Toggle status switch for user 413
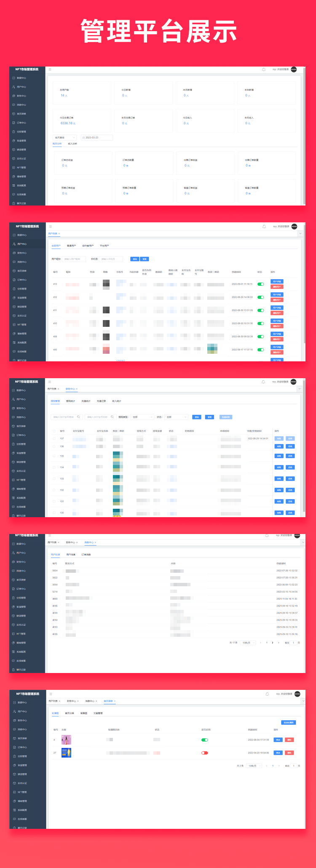Screen dimensions: 316x868 [261, 284]
